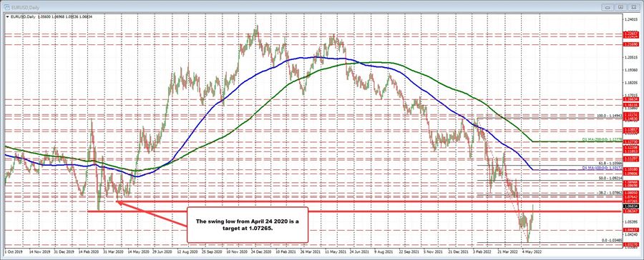
Task: Select the current price label 1.06834 on the price axis
Action: [x=631, y=206]
